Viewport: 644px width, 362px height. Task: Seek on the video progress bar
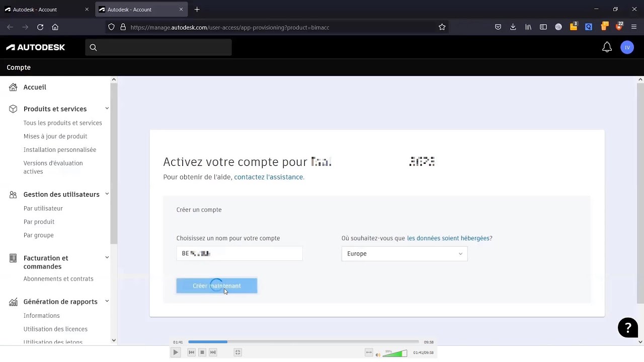[x=303, y=342]
